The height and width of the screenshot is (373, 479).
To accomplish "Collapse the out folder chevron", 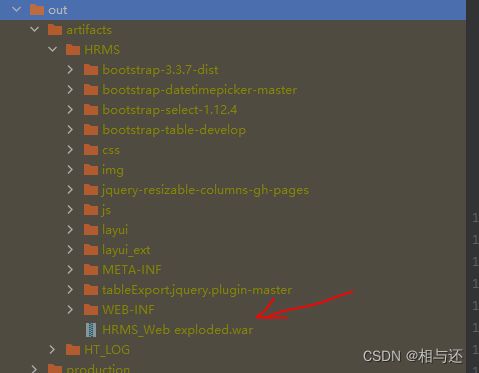I will pos(16,10).
